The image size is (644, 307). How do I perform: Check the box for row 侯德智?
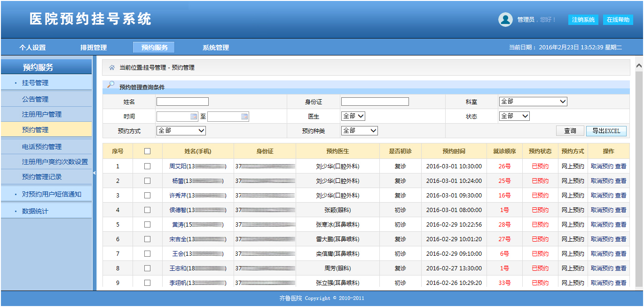click(147, 210)
